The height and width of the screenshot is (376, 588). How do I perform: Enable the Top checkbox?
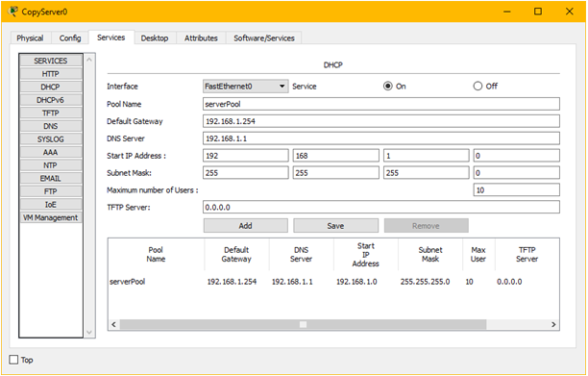[13, 360]
